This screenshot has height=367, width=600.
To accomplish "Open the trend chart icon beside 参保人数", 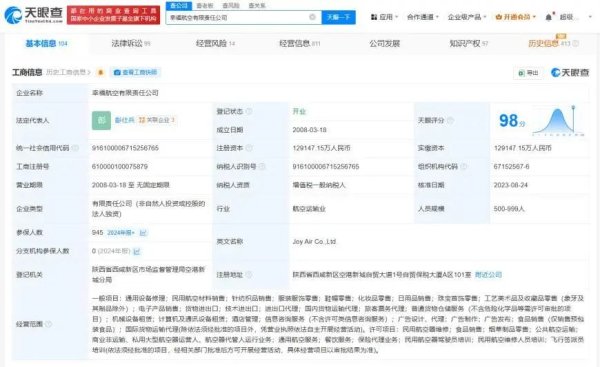I will [x=143, y=233].
